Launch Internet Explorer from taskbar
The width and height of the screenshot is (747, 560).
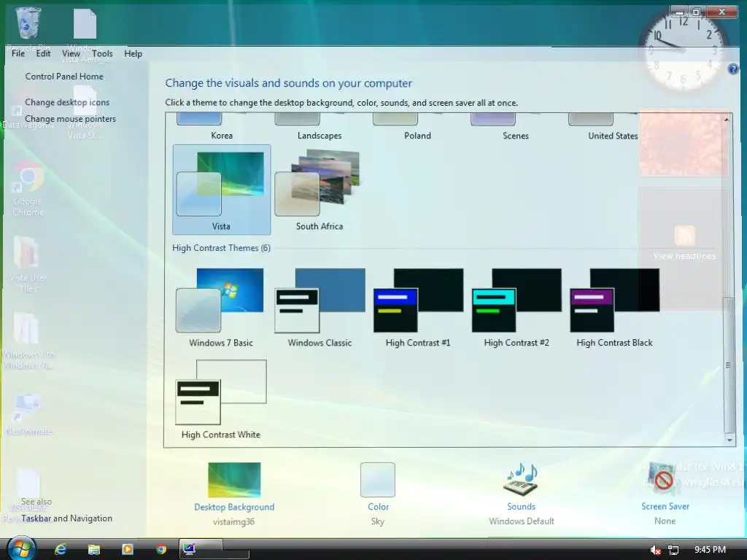click(61, 550)
